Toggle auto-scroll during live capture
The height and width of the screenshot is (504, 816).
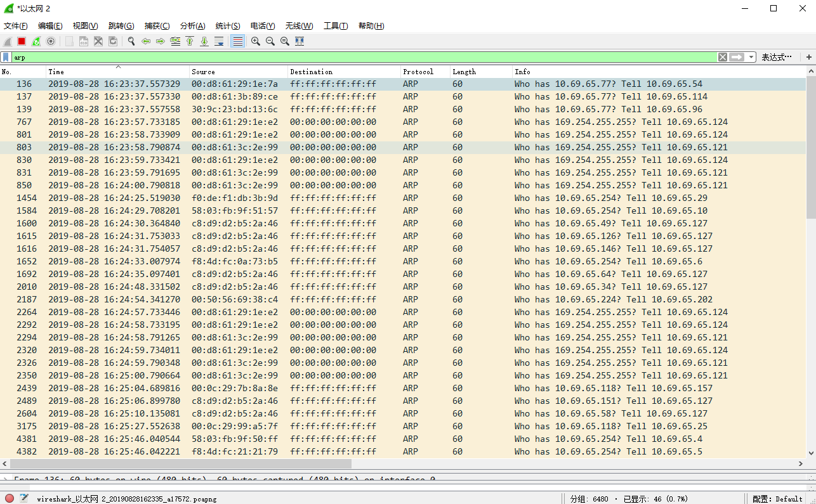(x=219, y=41)
